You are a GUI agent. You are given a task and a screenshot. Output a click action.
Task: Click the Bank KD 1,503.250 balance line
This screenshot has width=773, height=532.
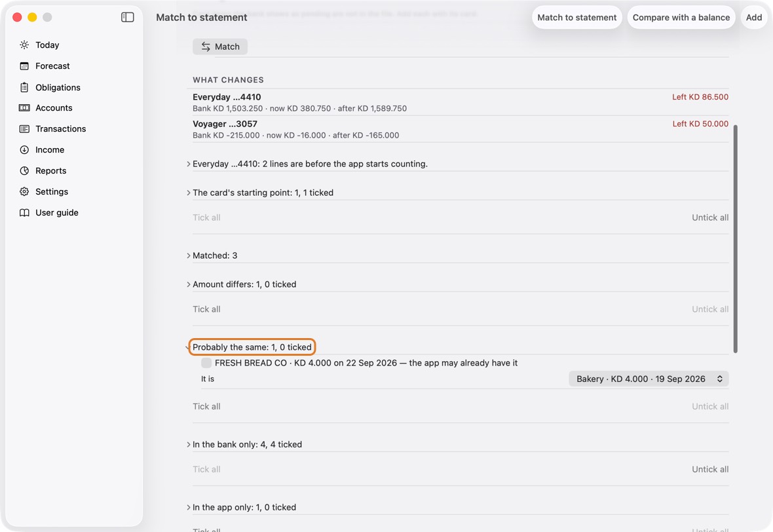click(300, 109)
